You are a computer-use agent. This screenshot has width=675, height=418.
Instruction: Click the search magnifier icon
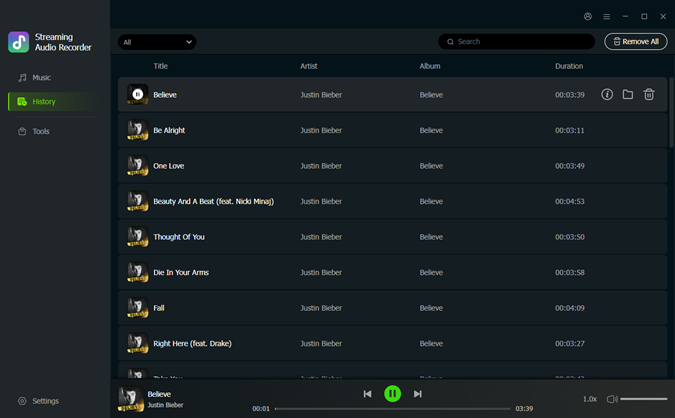[450, 42]
